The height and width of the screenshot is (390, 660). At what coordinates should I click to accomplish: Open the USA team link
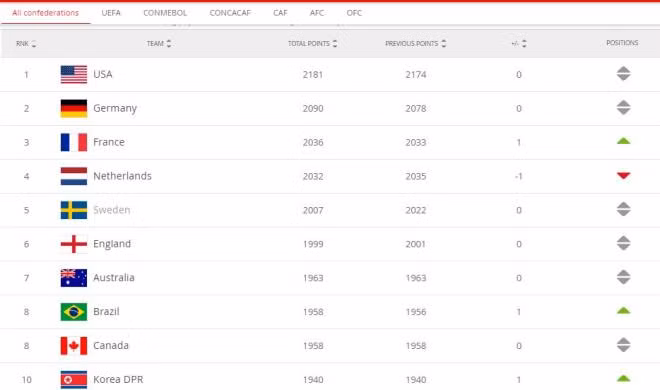(x=103, y=74)
